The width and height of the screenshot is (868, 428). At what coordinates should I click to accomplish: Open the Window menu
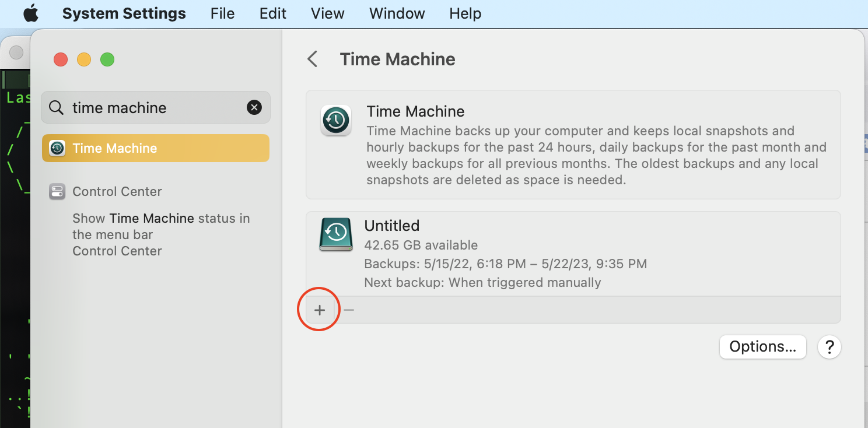pyautogui.click(x=397, y=13)
